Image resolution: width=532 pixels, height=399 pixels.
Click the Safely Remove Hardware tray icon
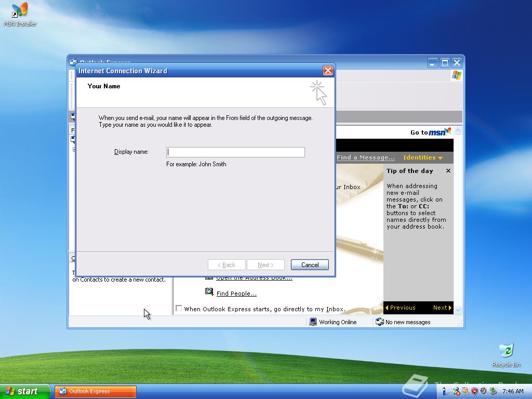click(x=493, y=391)
